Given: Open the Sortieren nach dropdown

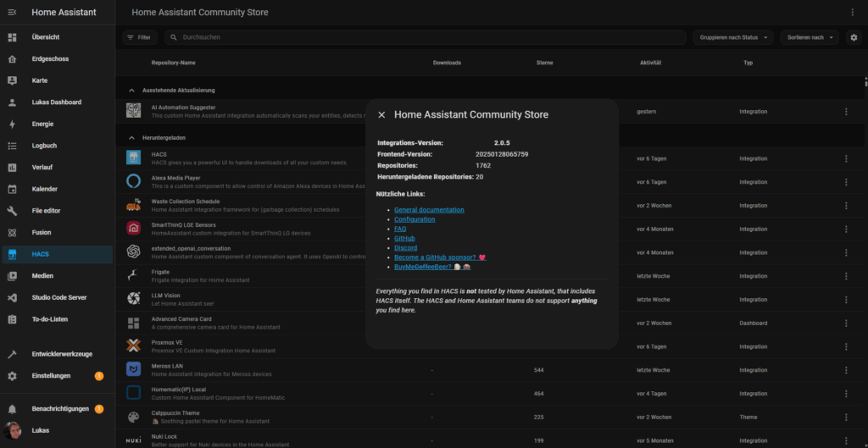Looking at the screenshot, I should 810,37.
